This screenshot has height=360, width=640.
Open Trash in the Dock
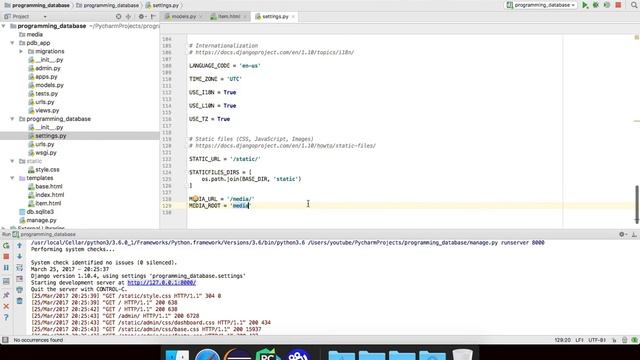tap(462, 354)
